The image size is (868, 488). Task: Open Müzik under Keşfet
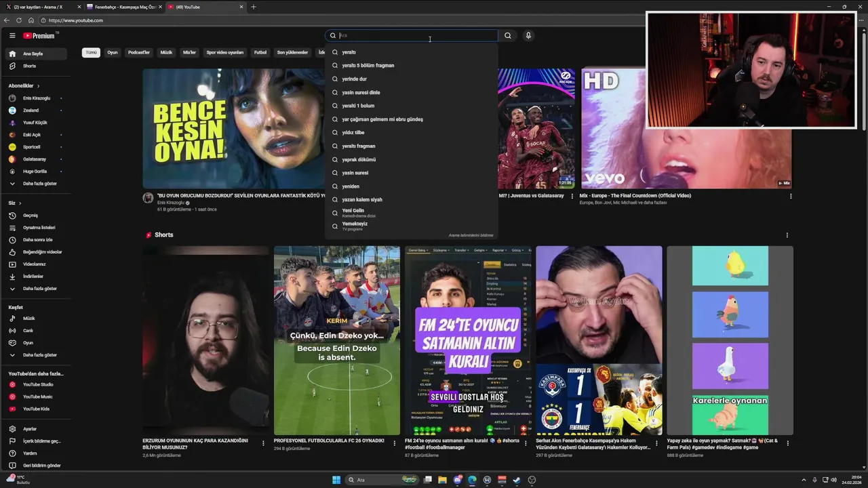click(x=35, y=319)
